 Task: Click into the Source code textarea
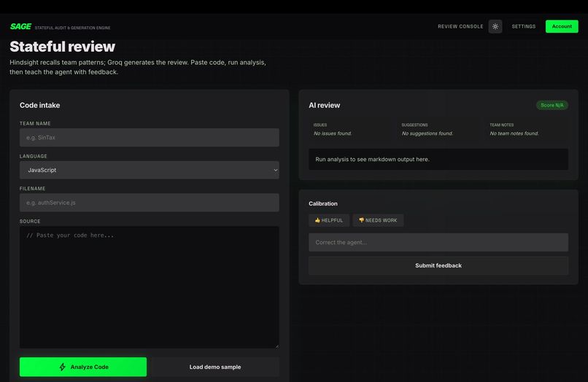pos(150,287)
